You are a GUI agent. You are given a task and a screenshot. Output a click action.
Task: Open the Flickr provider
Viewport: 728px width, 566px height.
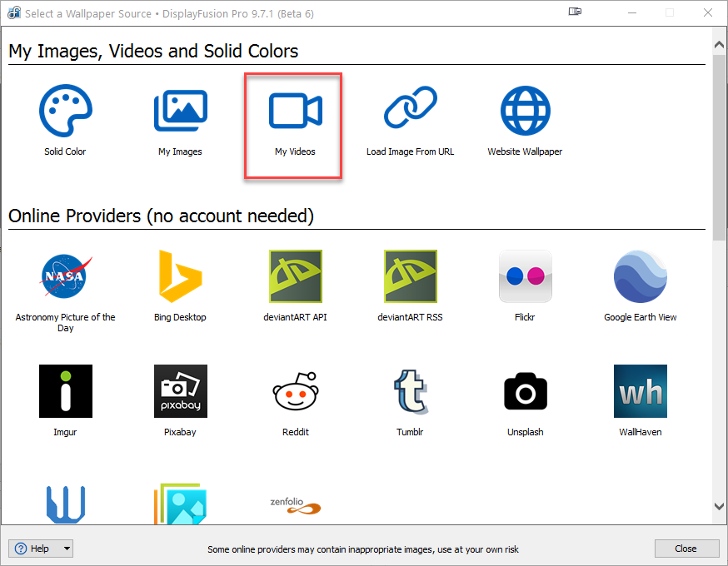pos(525,276)
